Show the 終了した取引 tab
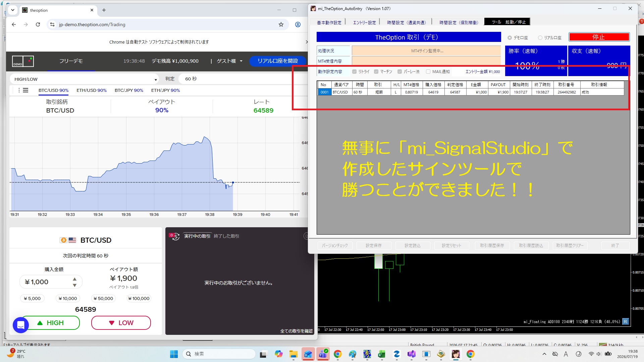This screenshot has width=644, height=362. pos(226,236)
